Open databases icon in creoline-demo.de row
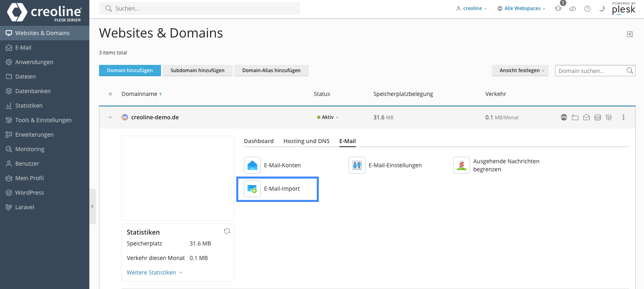644x289 pixels. coord(598,117)
